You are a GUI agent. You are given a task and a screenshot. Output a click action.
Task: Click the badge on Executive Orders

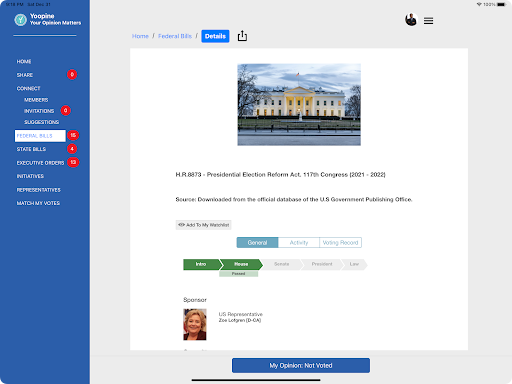tap(73, 162)
